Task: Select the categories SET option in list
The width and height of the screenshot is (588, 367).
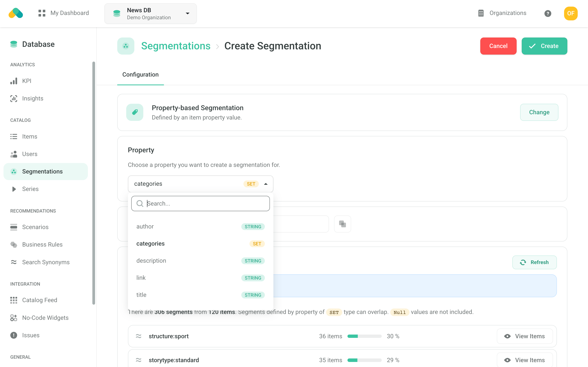Action: [201, 243]
